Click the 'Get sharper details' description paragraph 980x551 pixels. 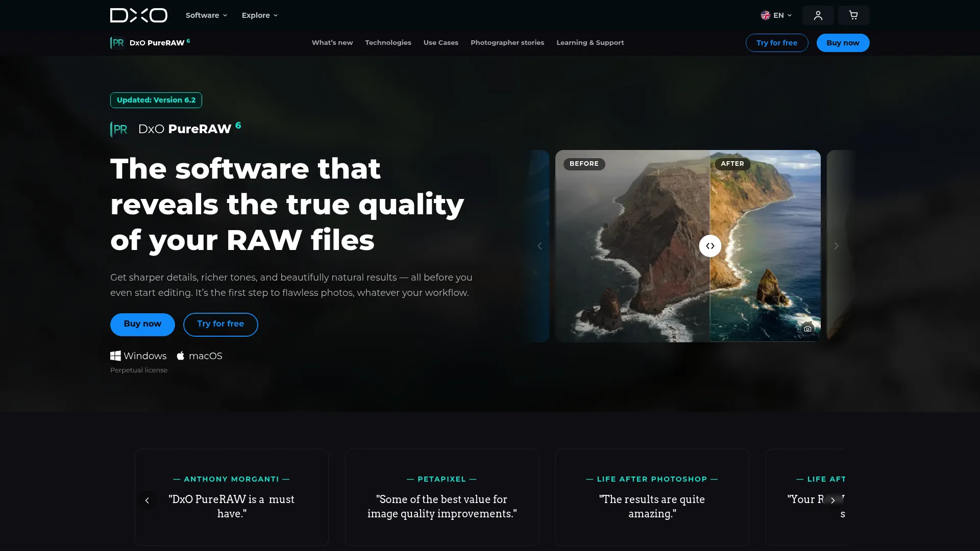click(291, 285)
